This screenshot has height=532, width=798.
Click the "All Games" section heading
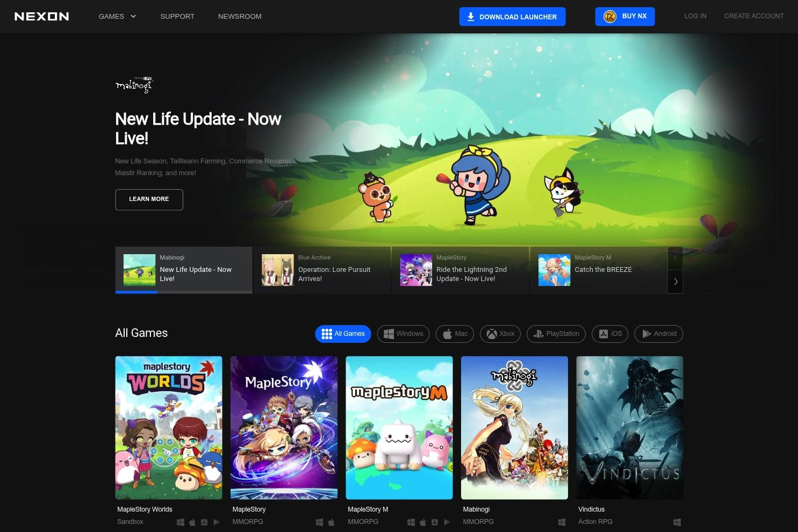coord(141,333)
